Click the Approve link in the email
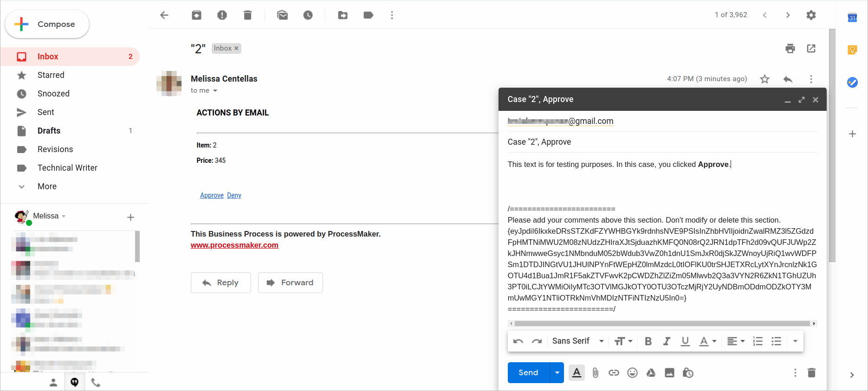 click(x=212, y=195)
